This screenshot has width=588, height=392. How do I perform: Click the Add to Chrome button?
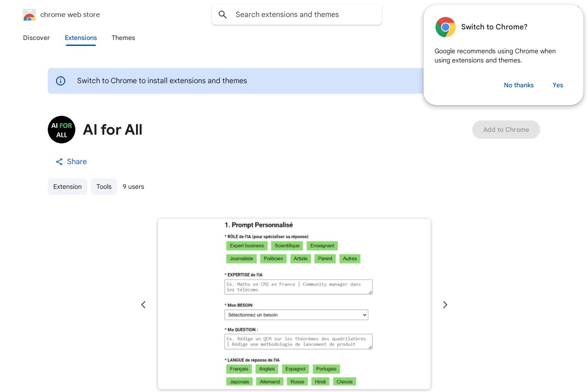(x=506, y=130)
